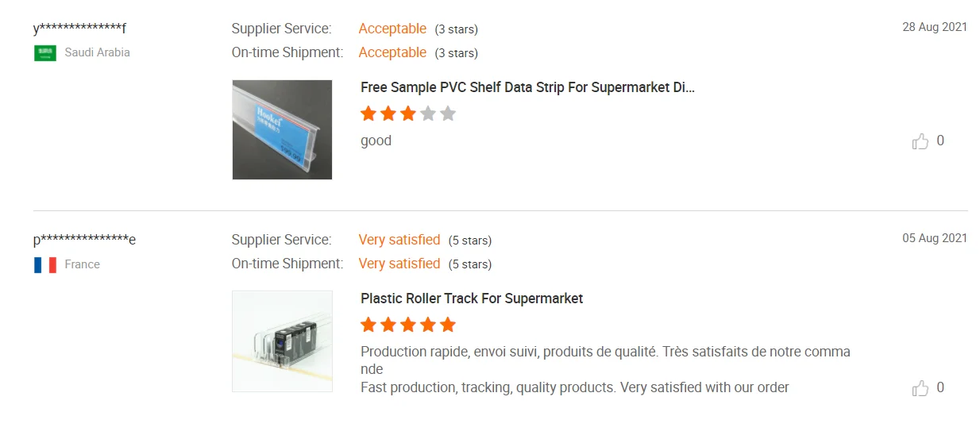Image resolution: width=980 pixels, height=439 pixels.
Task: Open Free Sample PVC Shelf Data Strip link
Action: [527, 87]
